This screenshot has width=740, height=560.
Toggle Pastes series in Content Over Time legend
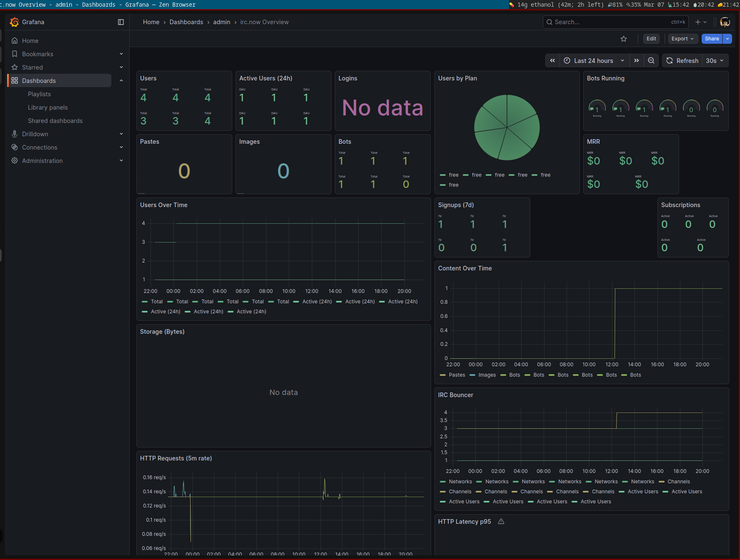[457, 375]
